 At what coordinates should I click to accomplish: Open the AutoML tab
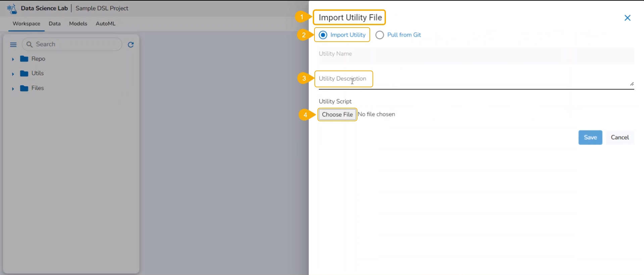pyautogui.click(x=106, y=24)
